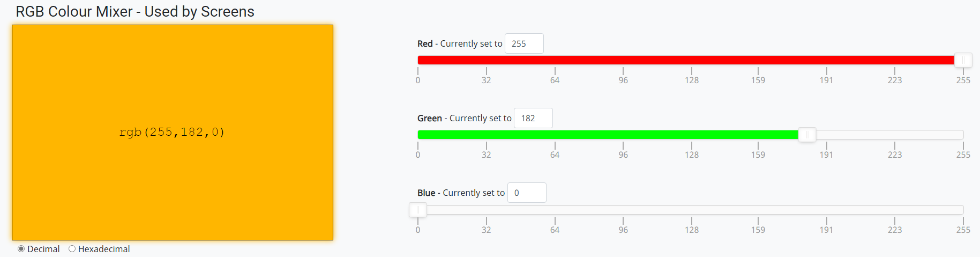Click the Green value input field
The width and height of the screenshot is (980, 257).
pos(533,118)
